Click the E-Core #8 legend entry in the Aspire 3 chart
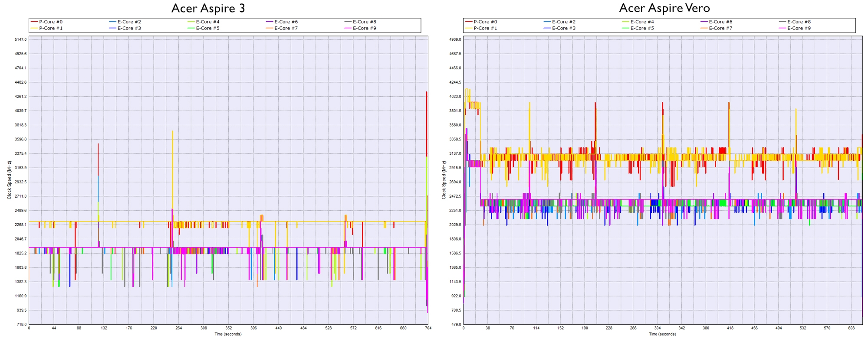The width and height of the screenshot is (868, 342). [x=360, y=22]
